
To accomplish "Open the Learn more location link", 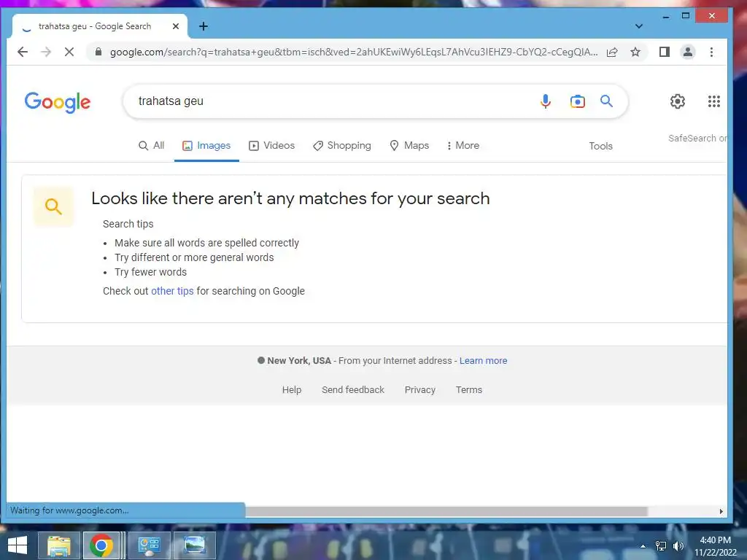I will pos(483,361).
